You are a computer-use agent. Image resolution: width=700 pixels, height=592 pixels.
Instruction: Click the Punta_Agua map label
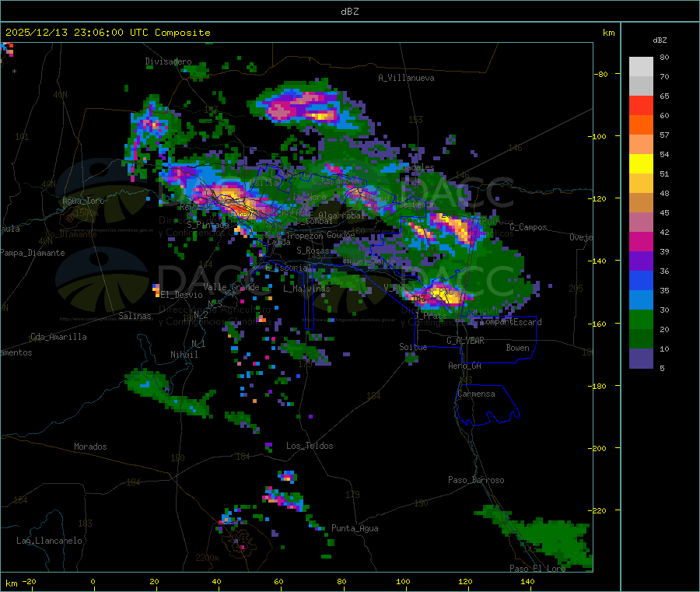click(x=355, y=528)
